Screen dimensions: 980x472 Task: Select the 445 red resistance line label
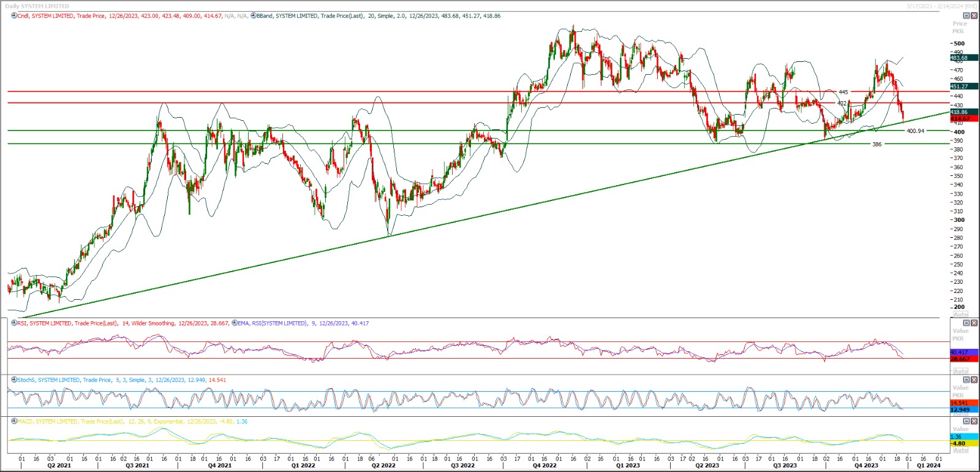tap(843, 92)
